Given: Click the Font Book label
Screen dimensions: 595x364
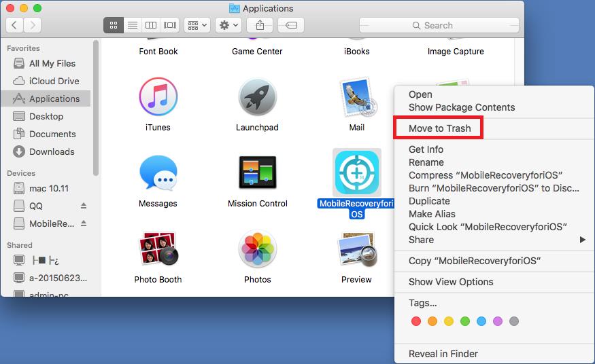Looking at the screenshot, I should pos(158,51).
